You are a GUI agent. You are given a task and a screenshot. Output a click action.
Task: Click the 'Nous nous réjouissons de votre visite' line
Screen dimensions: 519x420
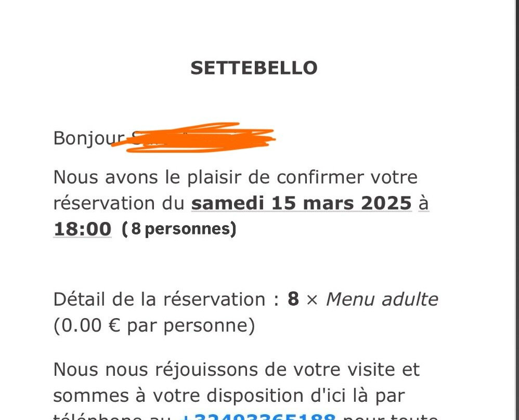point(236,370)
